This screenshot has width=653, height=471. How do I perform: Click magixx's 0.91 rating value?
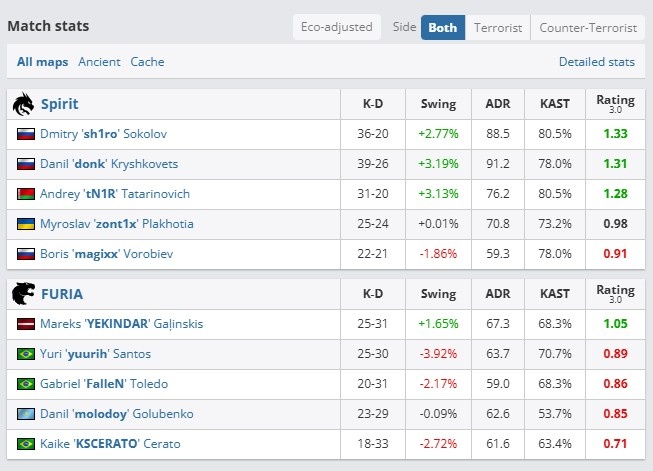616,254
